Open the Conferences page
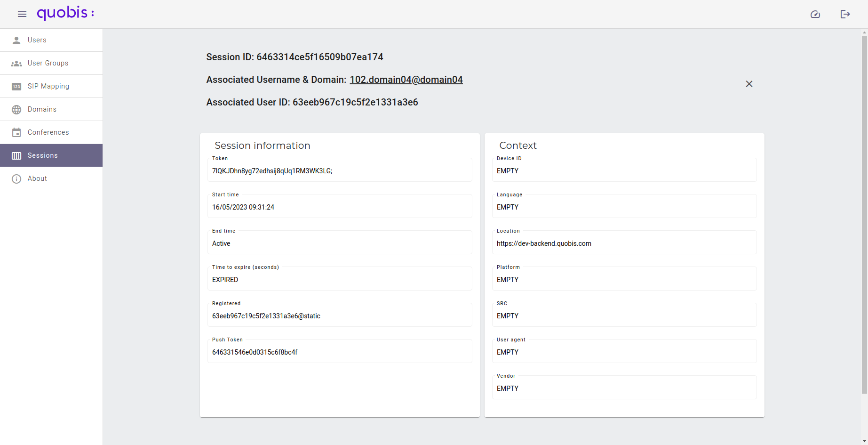Screen dimensions: 868x445 (51, 132)
